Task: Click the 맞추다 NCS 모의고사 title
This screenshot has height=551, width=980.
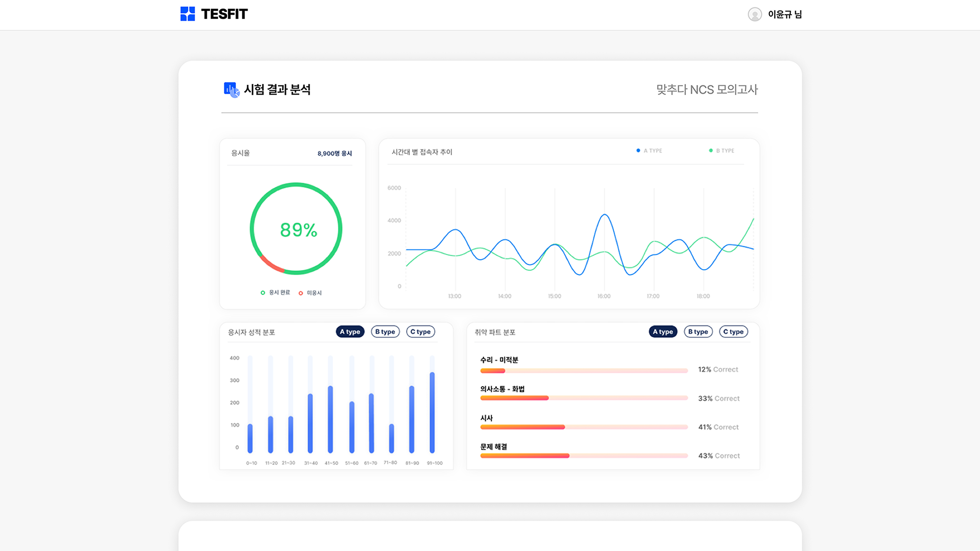Action: click(x=707, y=90)
